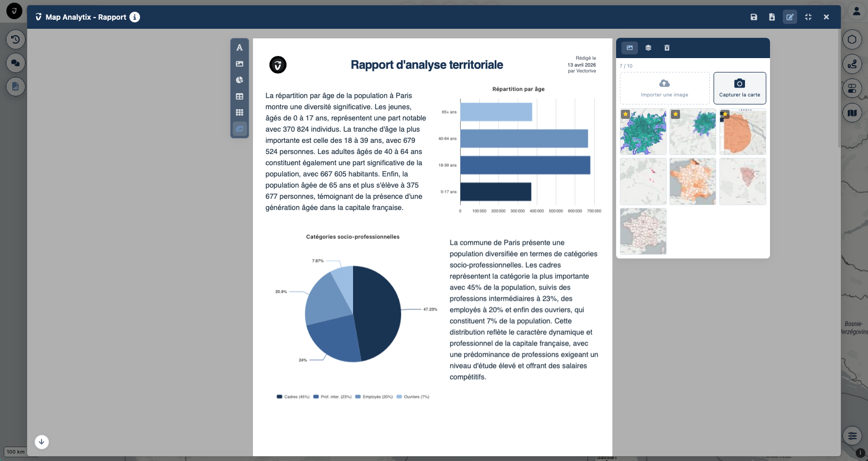Toggle Prof. inter. (23%) legend entry
Viewport: 868px width, 461px height.
[332, 397]
